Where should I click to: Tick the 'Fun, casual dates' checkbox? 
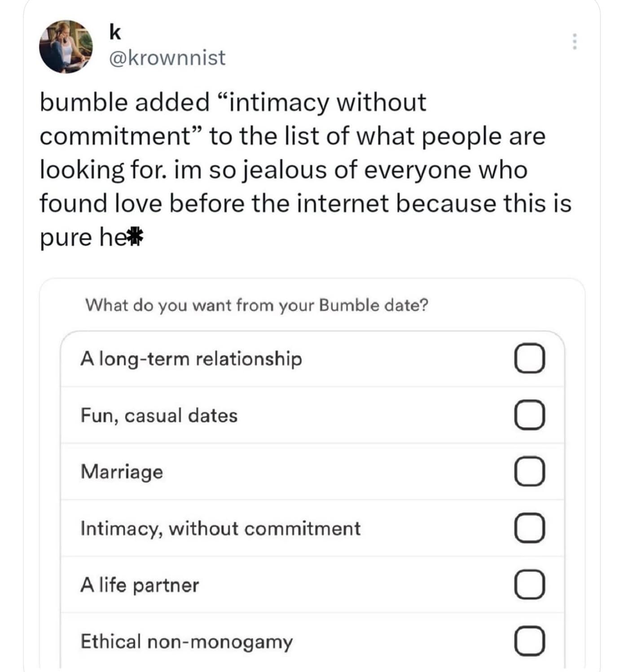pyautogui.click(x=529, y=415)
